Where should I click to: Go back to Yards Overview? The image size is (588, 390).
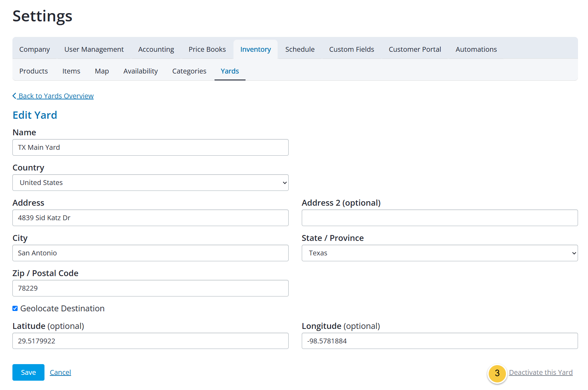pos(53,96)
